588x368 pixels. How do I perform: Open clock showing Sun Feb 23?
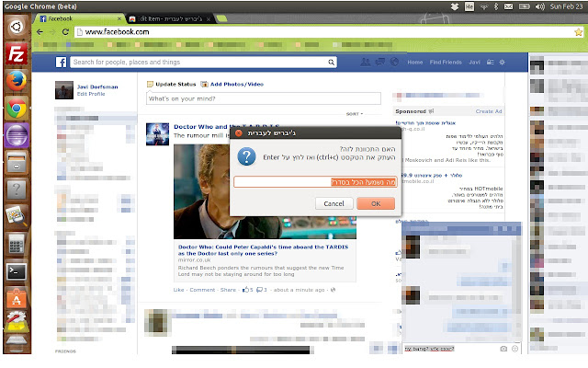point(566,6)
